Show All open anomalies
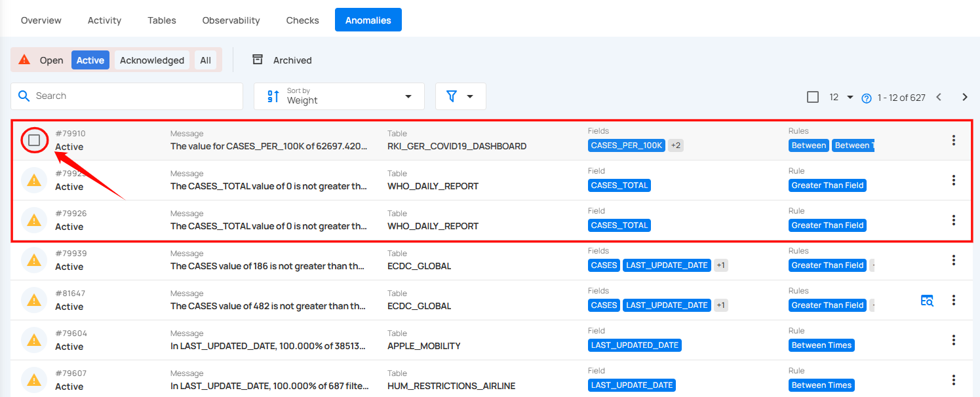This screenshot has width=980, height=397. 206,60
